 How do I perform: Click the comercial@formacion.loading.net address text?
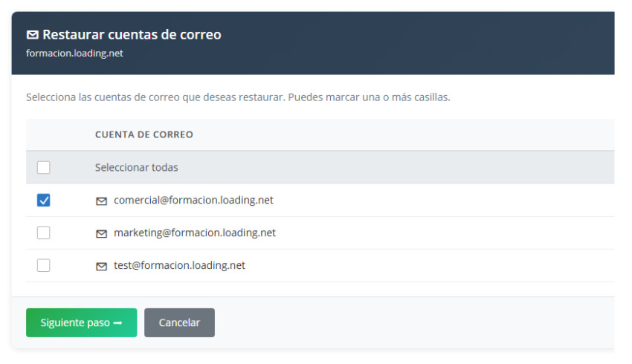coord(193,200)
